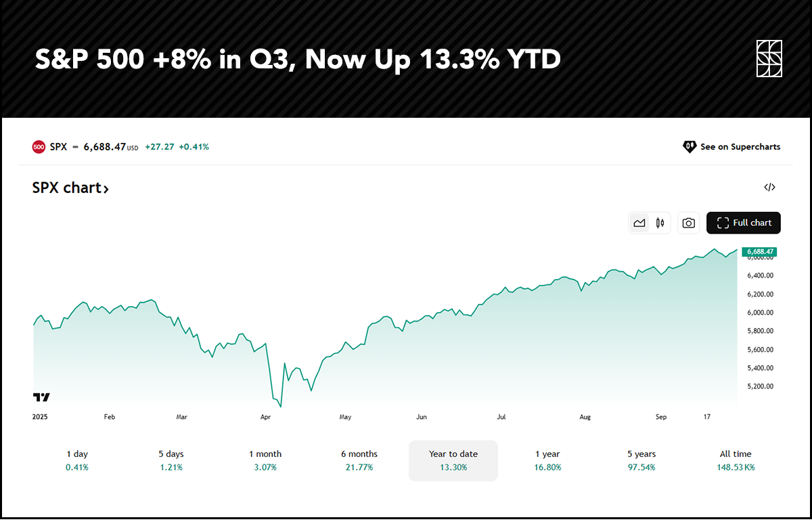Click the red SPX 500 logo
This screenshot has height=524, width=812.
coord(39,146)
